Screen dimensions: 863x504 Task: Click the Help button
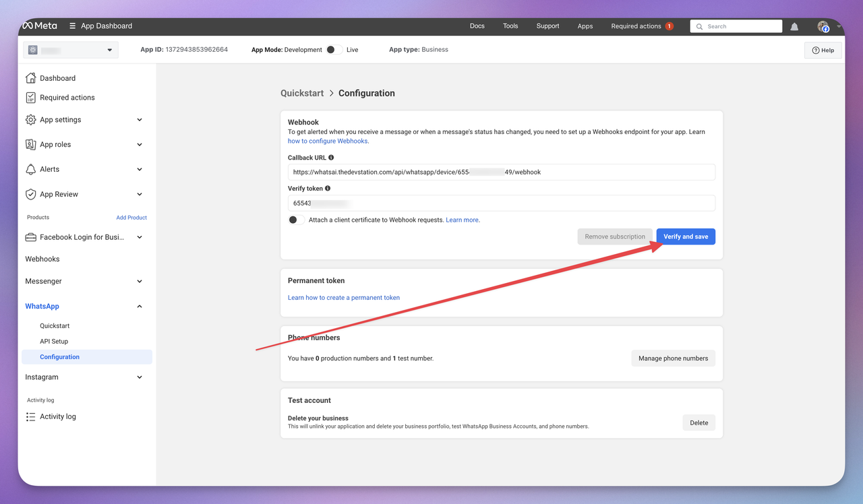(x=823, y=51)
